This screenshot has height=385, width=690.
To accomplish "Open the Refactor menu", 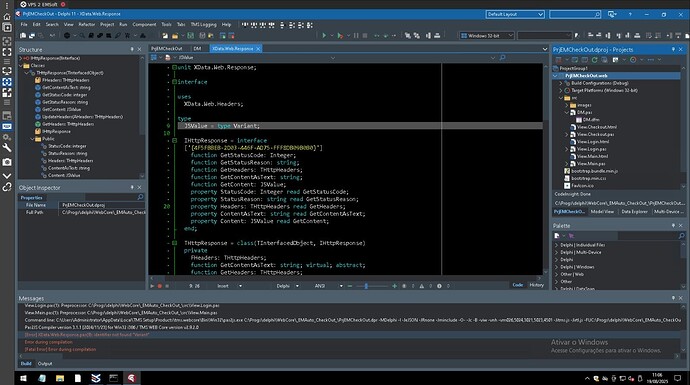I will pos(87,25).
